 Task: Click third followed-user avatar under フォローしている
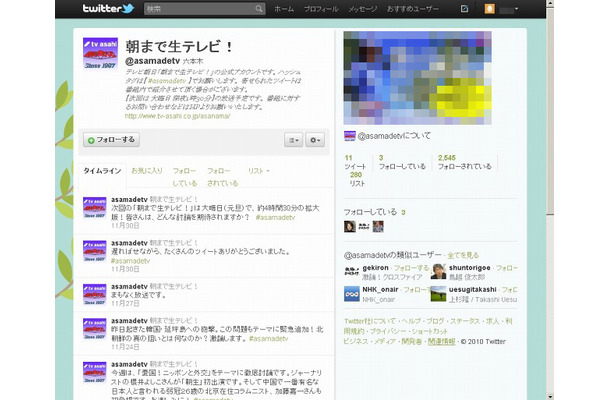(x=378, y=226)
